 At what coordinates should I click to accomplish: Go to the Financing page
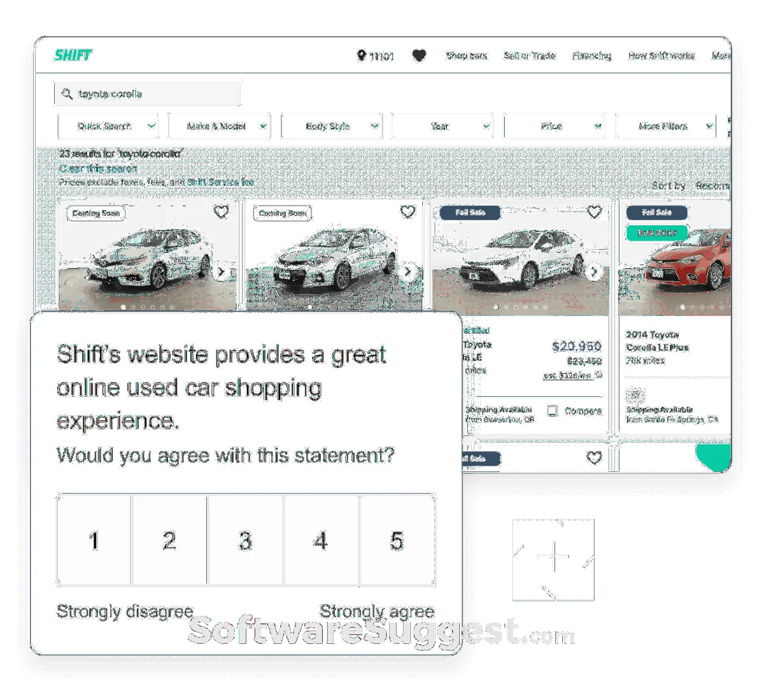pos(593,55)
